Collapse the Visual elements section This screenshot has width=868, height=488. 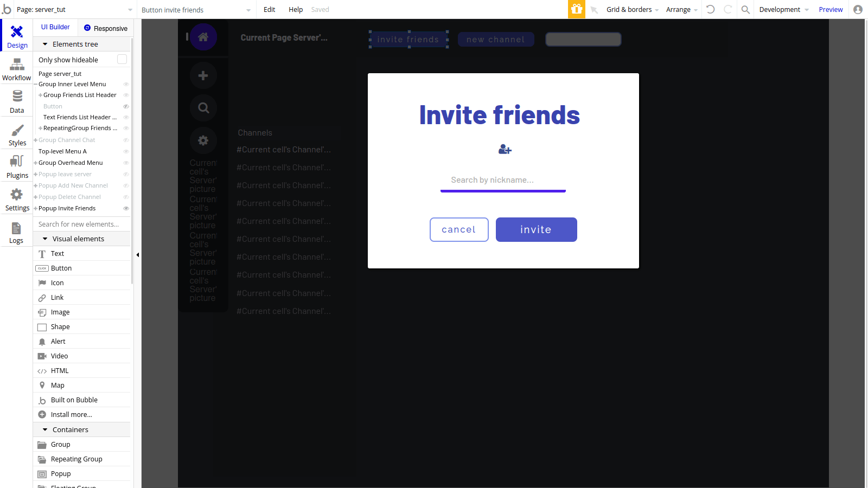(x=45, y=239)
